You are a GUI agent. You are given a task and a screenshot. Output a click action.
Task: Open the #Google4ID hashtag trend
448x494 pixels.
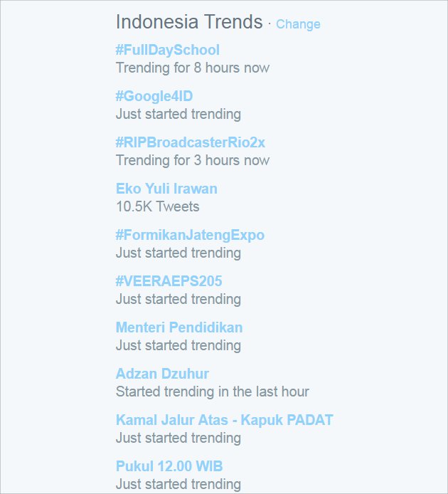pyautogui.click(x=154, y=96)
